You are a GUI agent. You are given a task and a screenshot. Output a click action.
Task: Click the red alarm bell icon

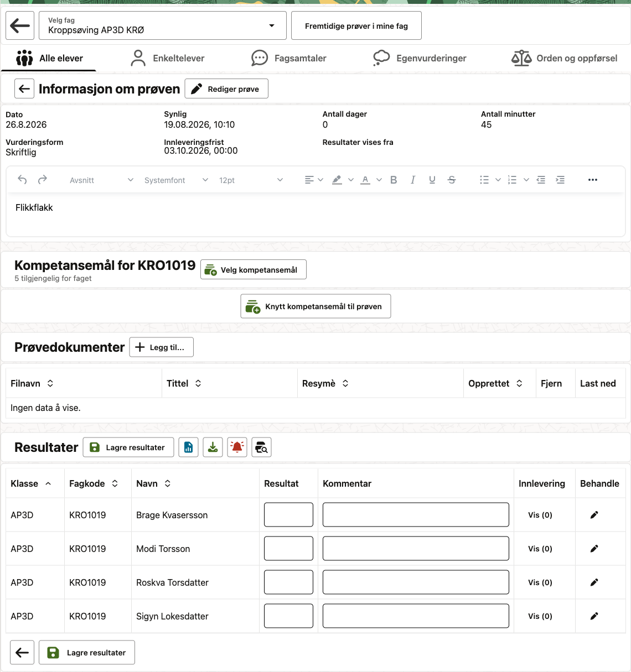237,447
